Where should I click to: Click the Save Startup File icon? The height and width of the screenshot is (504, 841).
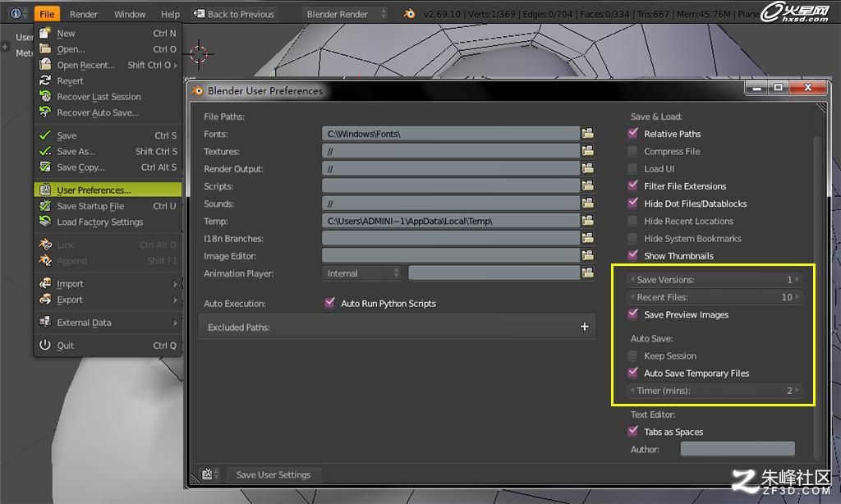46,206
